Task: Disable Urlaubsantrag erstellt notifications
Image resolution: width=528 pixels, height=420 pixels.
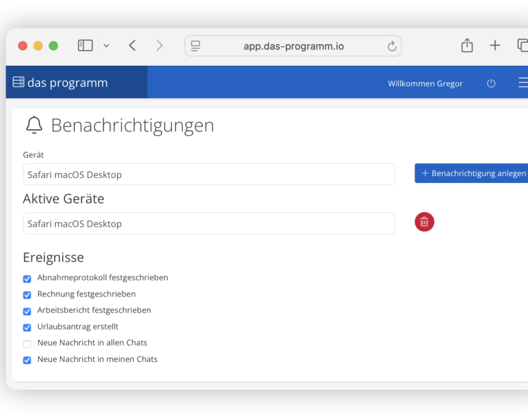Action: 27,327
